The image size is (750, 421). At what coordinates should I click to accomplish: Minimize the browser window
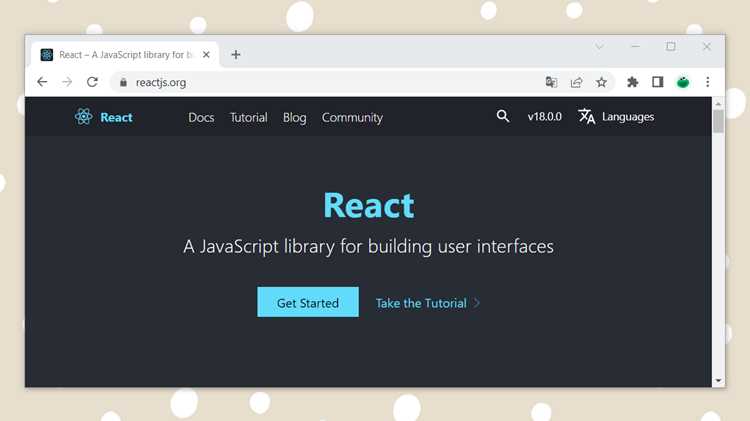click(635, 46)
